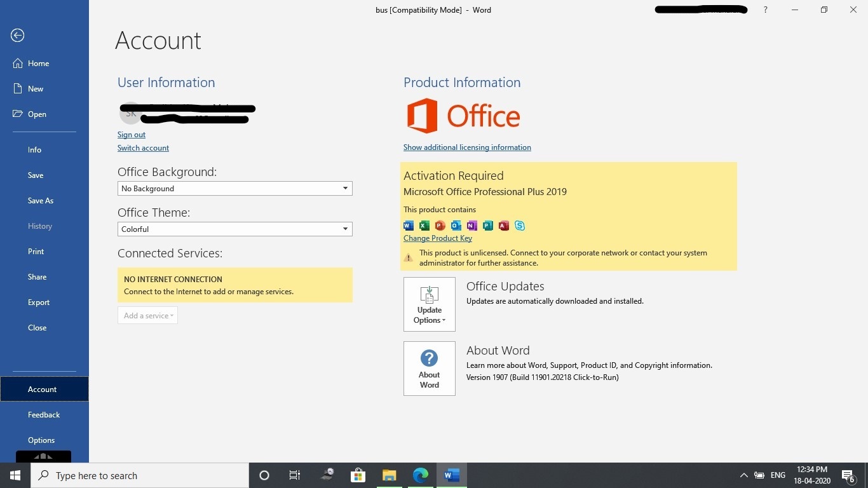
Task: Click the Microsoft Store taskbar icon
Action: (x=358, y=475)
